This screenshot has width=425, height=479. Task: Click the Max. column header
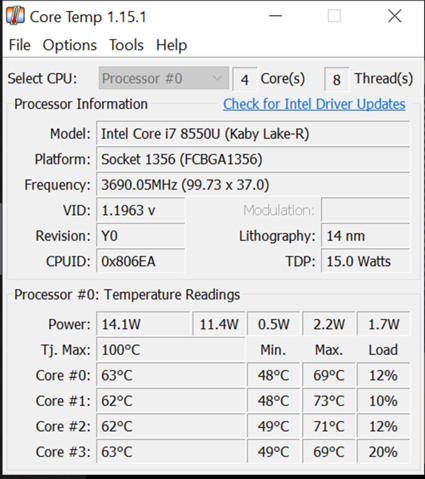click(329, 350)
